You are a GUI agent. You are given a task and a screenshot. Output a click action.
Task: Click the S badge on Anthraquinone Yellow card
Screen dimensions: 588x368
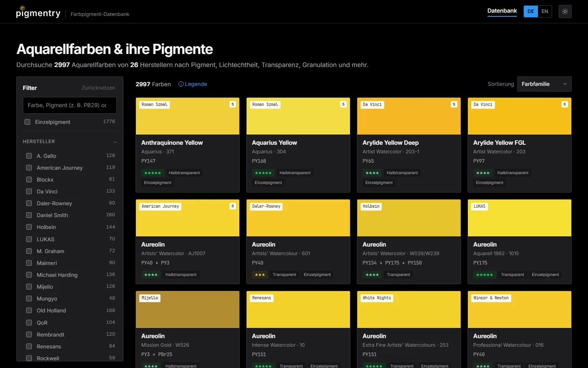point(233,104)
